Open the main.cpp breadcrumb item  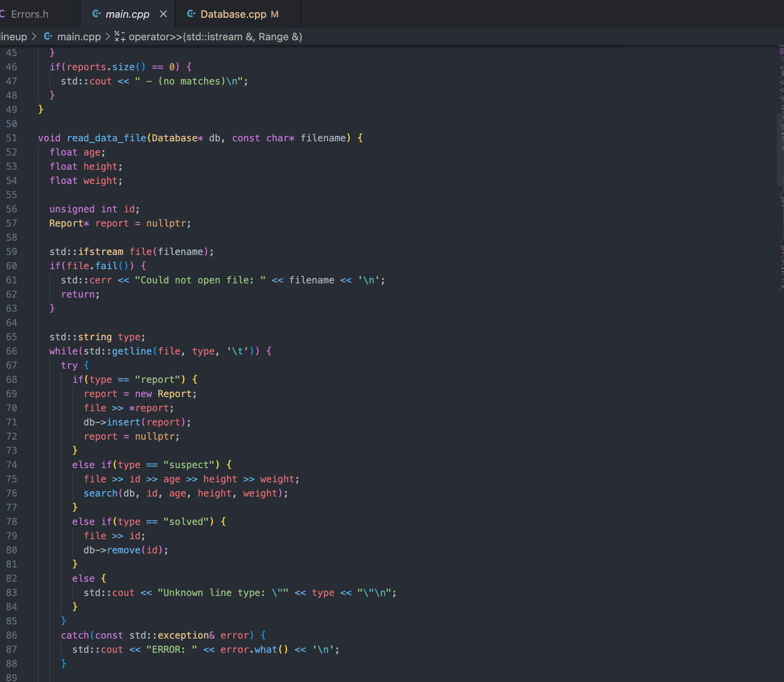[79, 37]
